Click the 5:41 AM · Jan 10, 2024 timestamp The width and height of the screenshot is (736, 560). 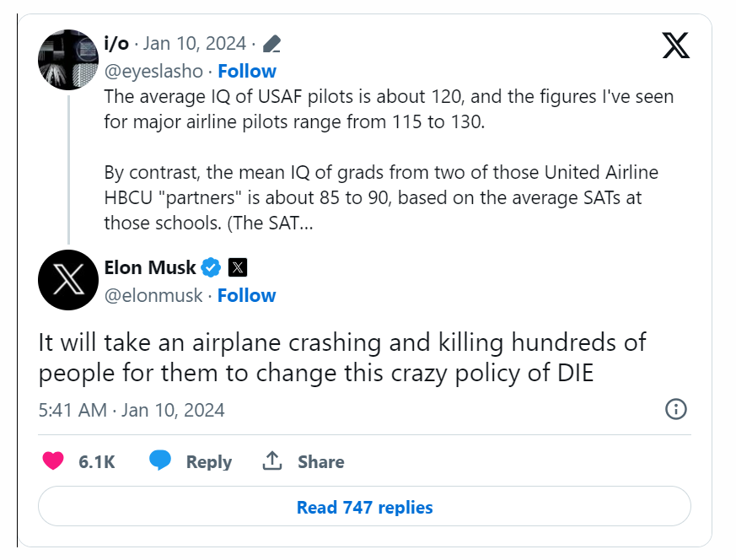[x=132, y=410]
